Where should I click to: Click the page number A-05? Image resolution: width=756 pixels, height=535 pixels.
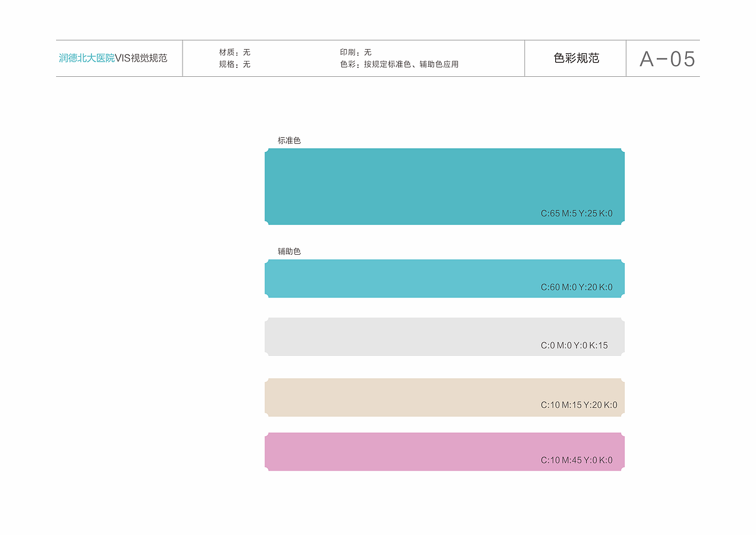[668, 59]
